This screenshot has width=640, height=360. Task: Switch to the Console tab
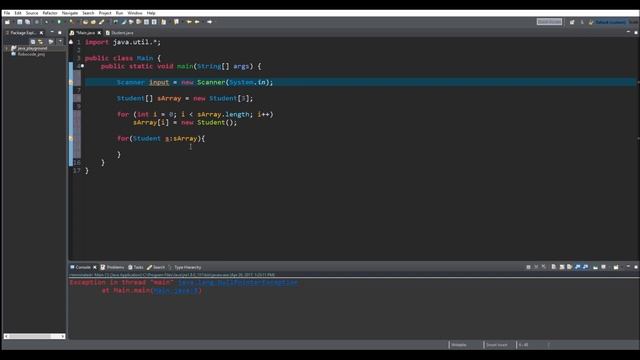(83, 267)
